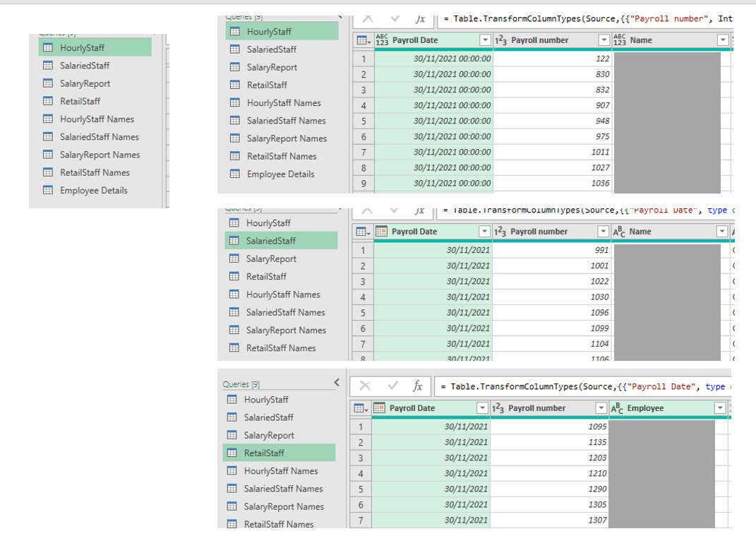The width and height of the screenshot is (756, 536).
Task: Open the table menu icon in the top panel grid corner
Action: (x=364, y=40)
